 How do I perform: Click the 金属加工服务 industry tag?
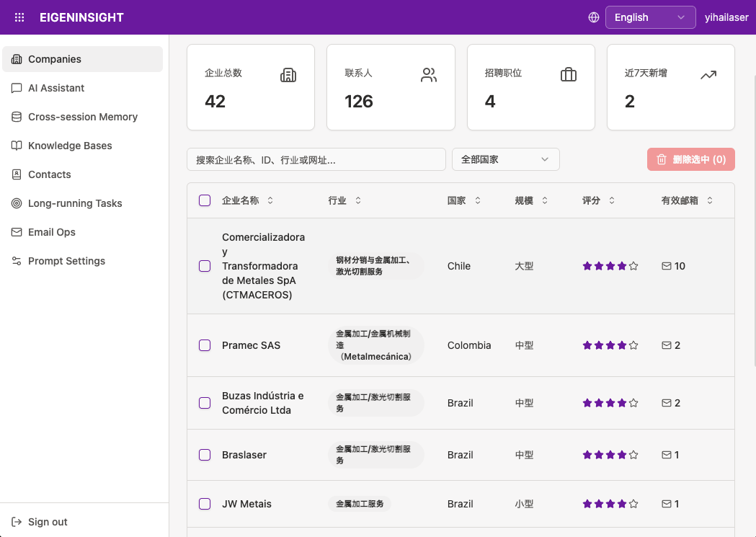click(x=360, y=505)
